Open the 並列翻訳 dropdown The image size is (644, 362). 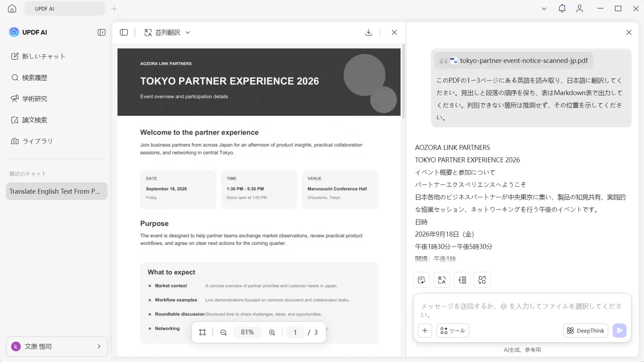pyautogui.click(x=167, y=33)
